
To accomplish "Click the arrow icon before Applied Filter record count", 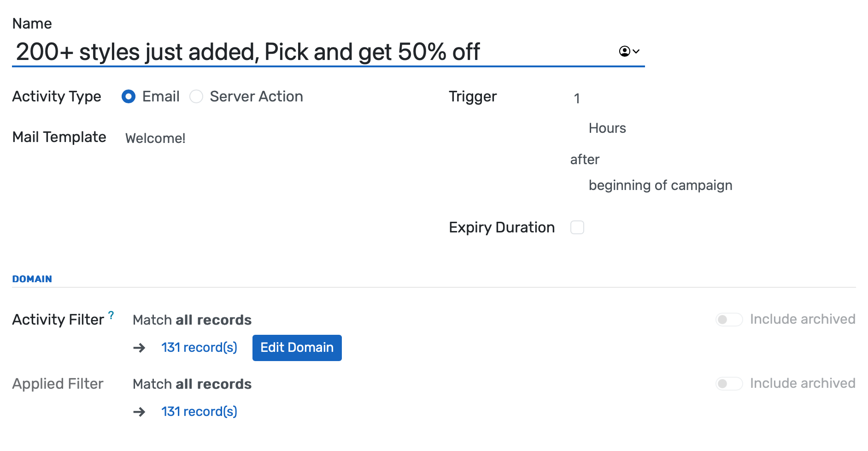I will click(139, 412).
